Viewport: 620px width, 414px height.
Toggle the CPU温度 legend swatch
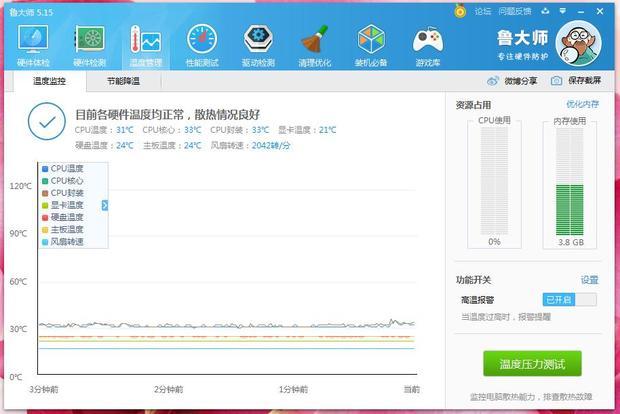(x=45, y=169)
